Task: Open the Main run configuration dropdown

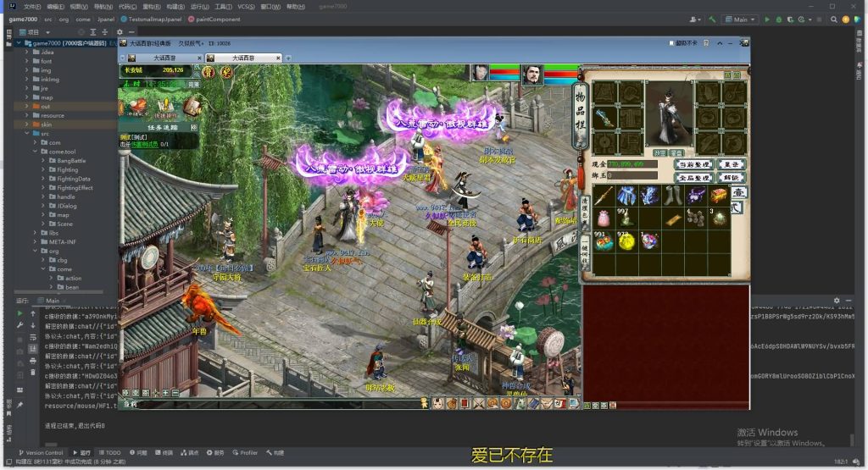Action: click(x=740, y=19)
